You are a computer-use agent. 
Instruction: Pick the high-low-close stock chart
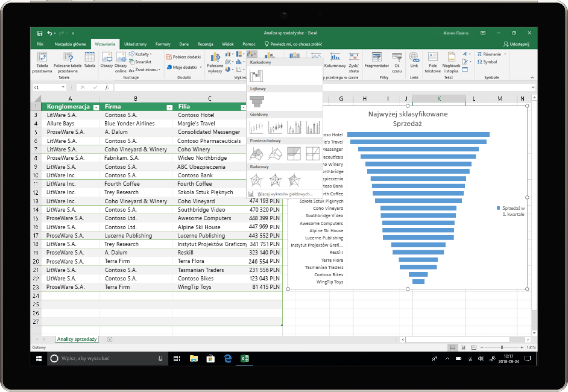point(256,127)
